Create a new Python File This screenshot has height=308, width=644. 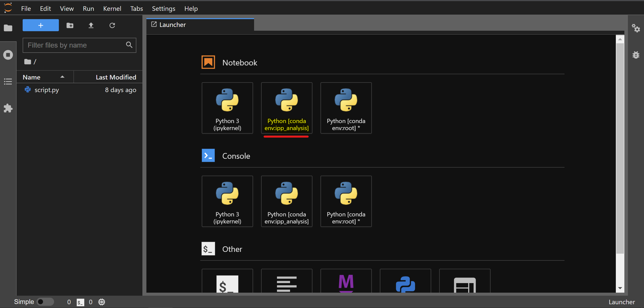pos(406,281)
